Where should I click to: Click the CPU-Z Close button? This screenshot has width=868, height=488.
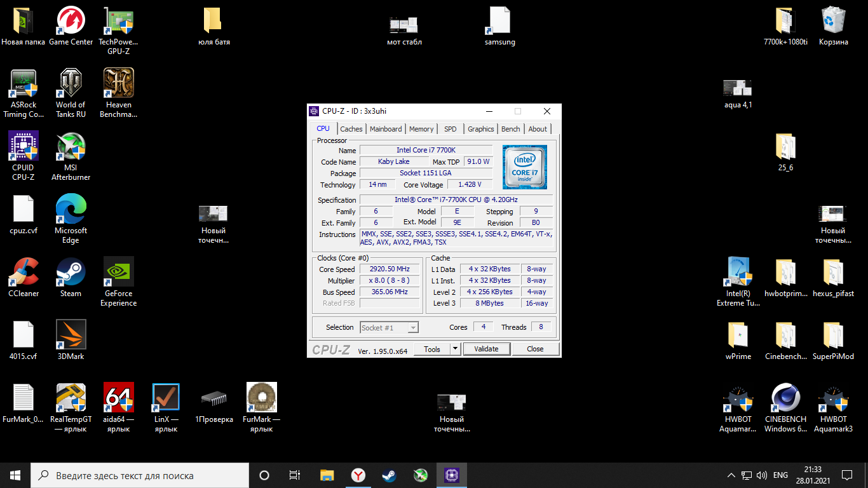click(535, 349)
